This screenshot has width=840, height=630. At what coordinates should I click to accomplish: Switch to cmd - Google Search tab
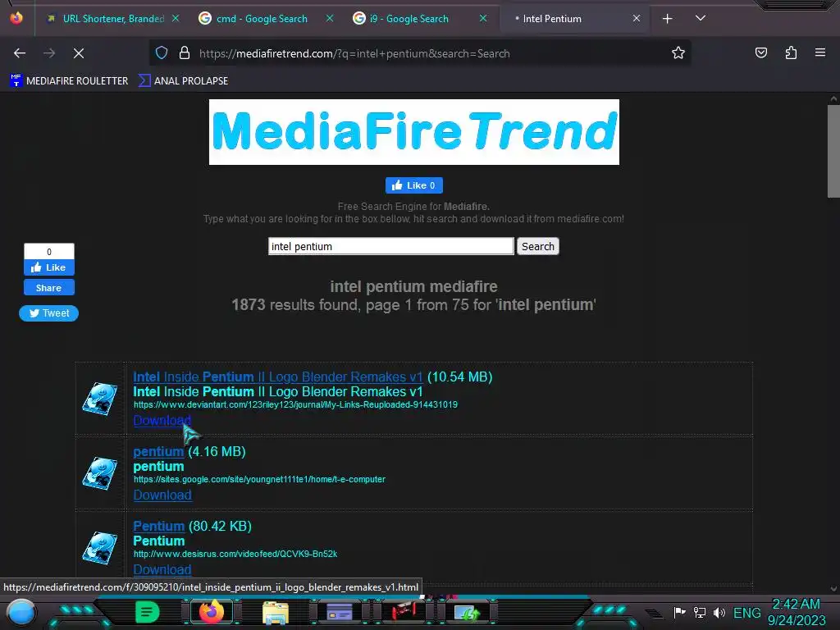[262, 19]
